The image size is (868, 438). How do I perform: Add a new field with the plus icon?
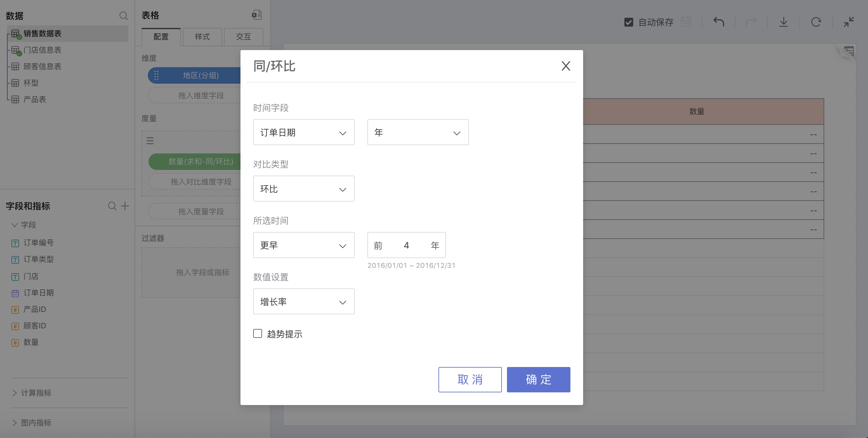125,206
